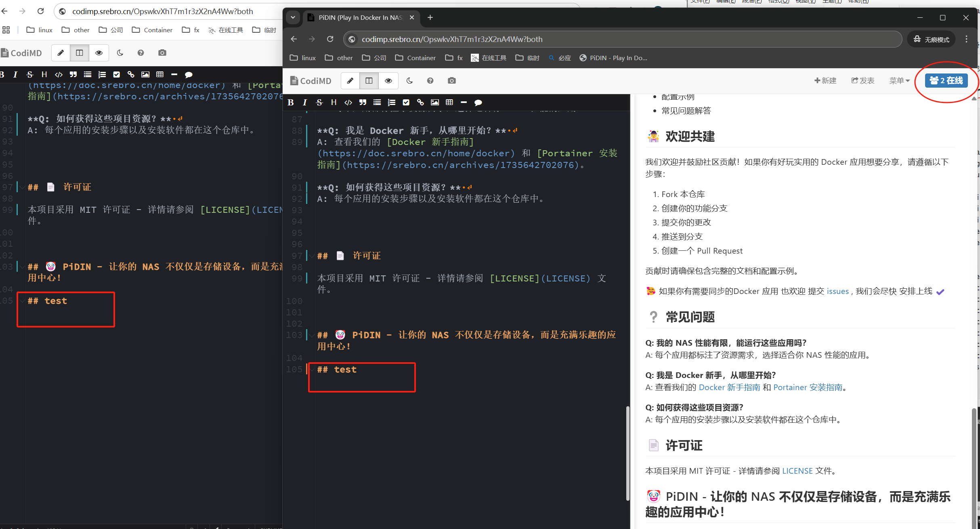Open the Container bookmarks folder in right window

click(x=416, y=58)
